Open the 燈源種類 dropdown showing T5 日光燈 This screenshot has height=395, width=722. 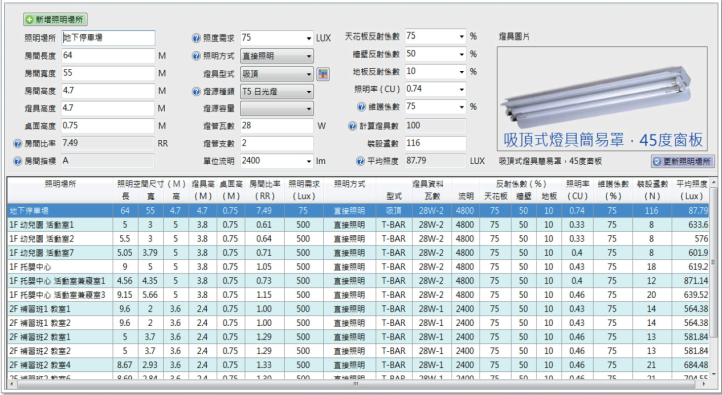pyautogui.click(x=277, y=91)
